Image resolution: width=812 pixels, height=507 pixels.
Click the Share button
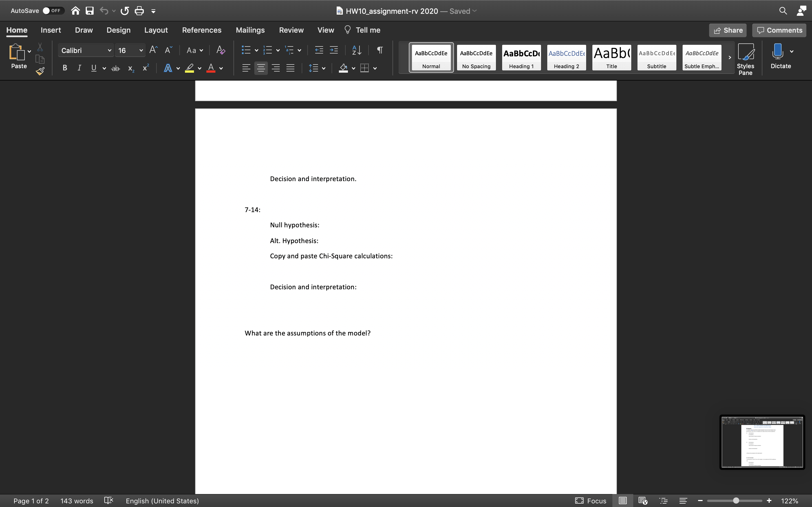[x=728, y=30]
